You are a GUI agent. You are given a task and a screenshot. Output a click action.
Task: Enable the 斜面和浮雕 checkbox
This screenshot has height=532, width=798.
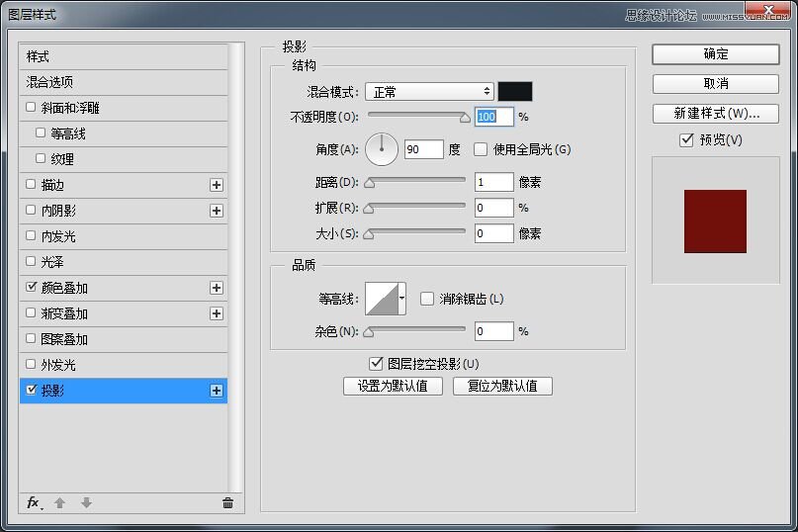pos(31,107)
